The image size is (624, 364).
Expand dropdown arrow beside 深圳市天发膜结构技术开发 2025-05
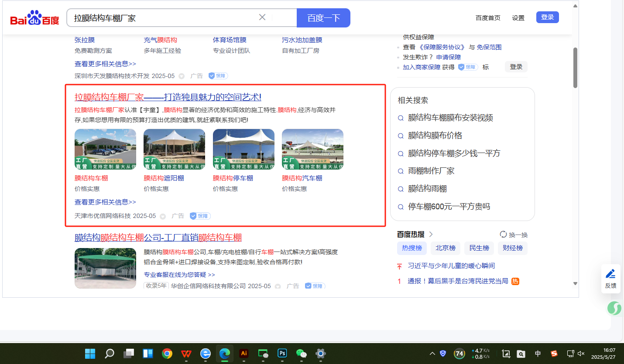182,76
